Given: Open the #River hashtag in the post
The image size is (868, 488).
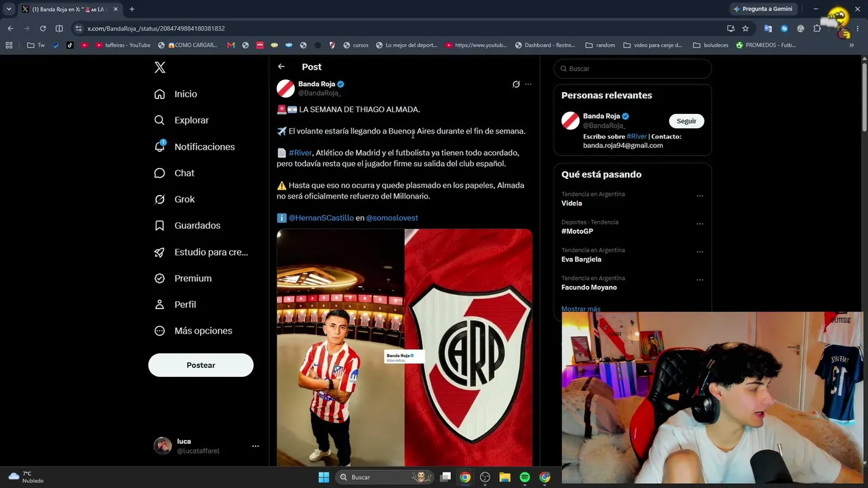Looking at the screenshot, I should click(300, 152).
